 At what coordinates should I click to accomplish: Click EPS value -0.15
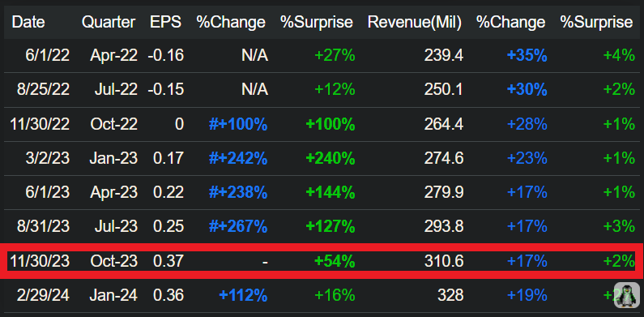[166, 90]
